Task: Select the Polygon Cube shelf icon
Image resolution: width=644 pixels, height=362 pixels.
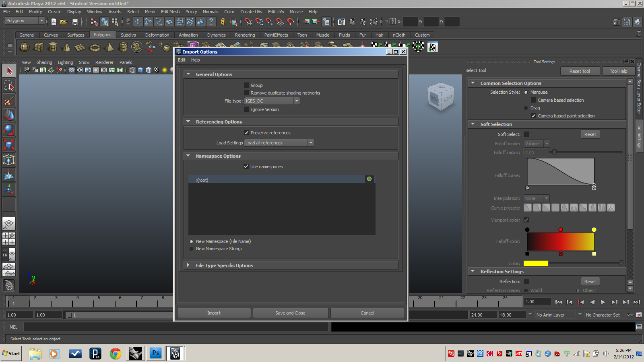Action: pos(39,47)
